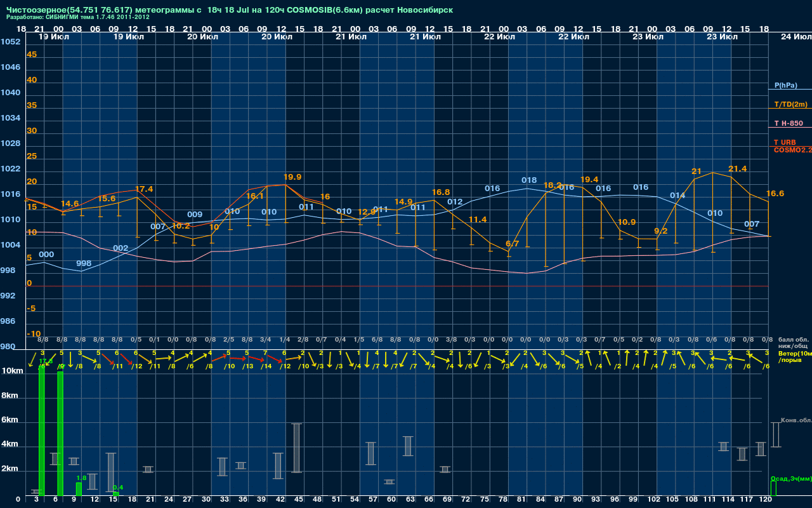This screenshot has height=508, width=812.
Task: Click the tall green precipitation bar at hour 6
Action: [x=60, y=434]
